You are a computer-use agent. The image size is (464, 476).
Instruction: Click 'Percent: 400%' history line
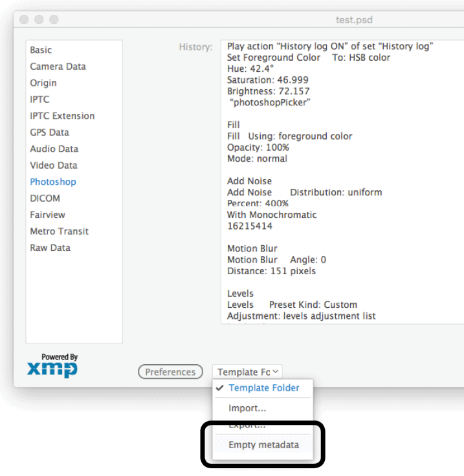(x=258, y=203)
